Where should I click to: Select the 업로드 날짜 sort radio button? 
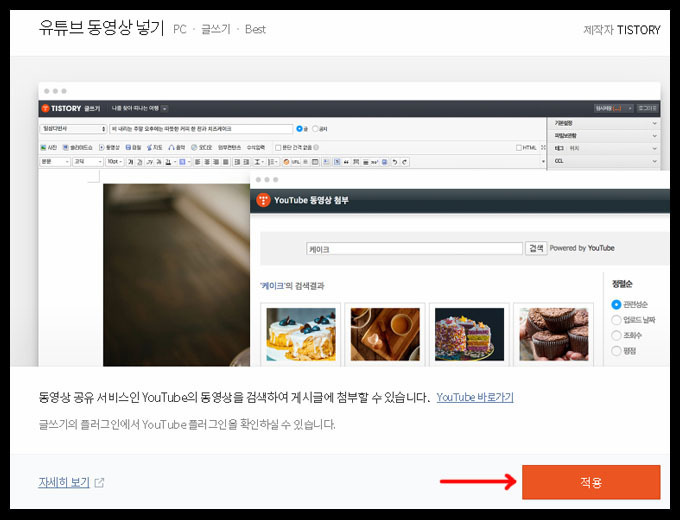[x=616, y=320]
